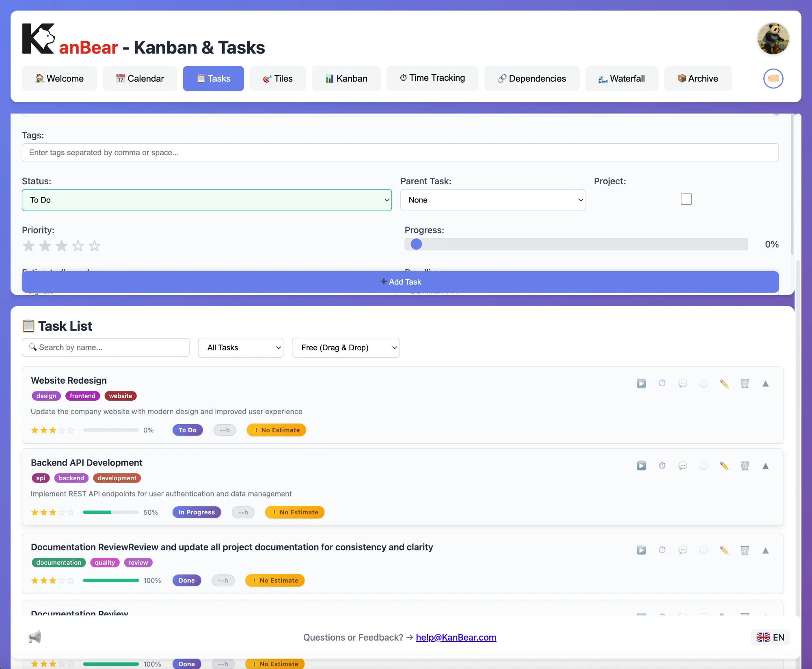Click the form panel vertical scrollbar

[x=792, y=185]
